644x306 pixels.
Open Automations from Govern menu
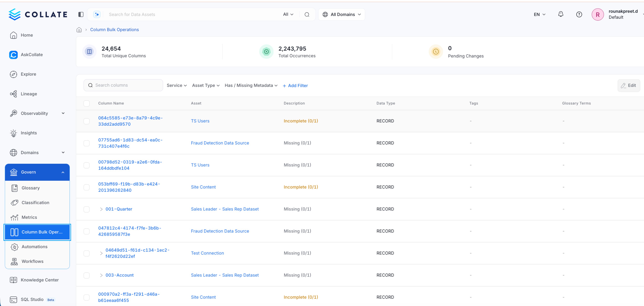[37, 247]
